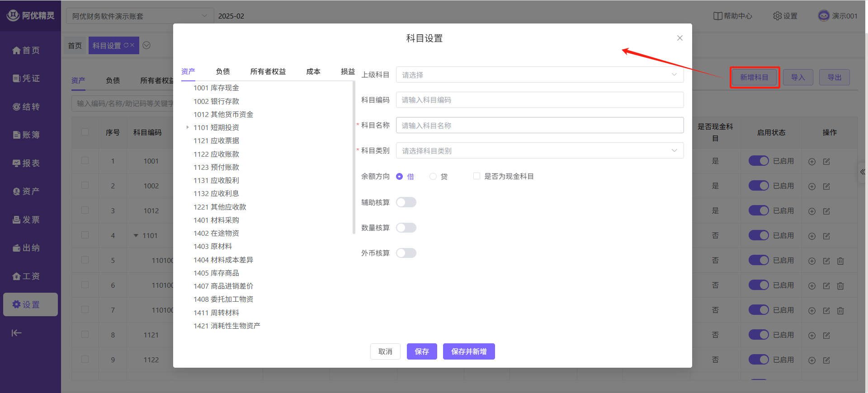
Task: Check the 是否为现金科目 checkbox
Action: click(476, 176)
